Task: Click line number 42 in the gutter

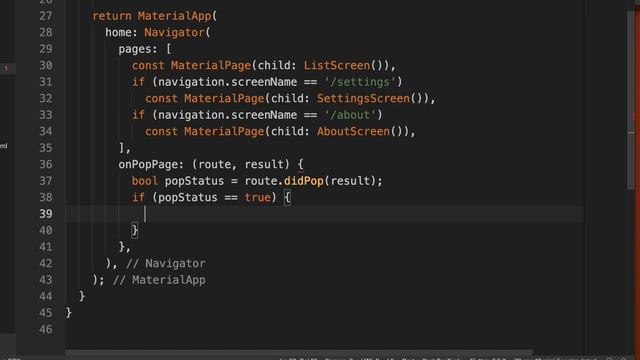Action: (x=46, y=263)
